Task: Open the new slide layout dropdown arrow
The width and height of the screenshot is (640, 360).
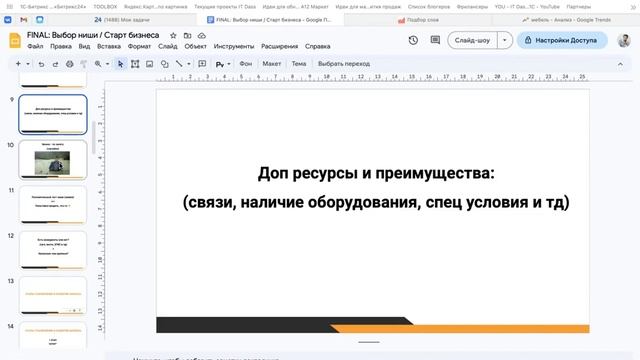Action: [x=28, y=64]
